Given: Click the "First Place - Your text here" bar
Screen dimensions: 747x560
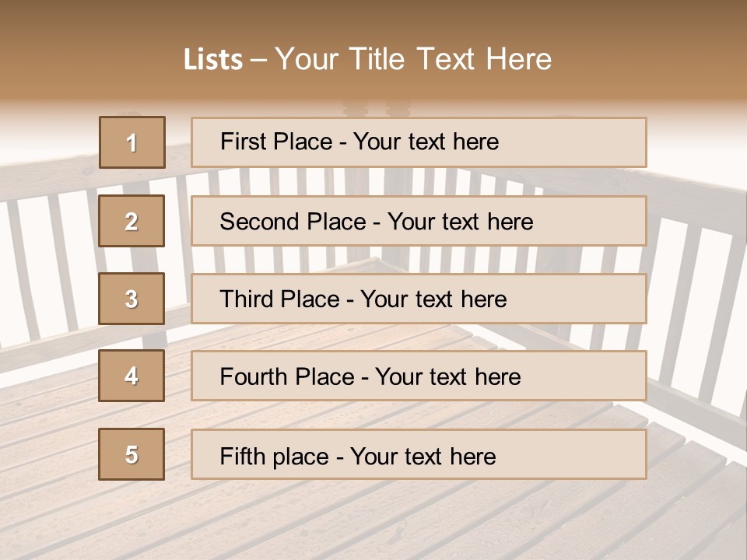Looking at the screenshot, I should point(419,142).
